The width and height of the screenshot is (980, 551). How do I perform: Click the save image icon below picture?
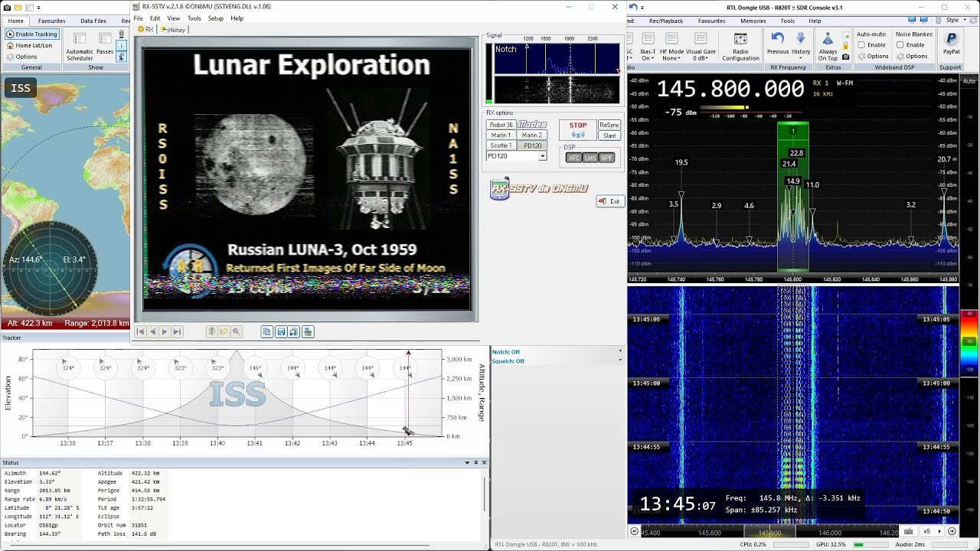click(x=281, y=331)
